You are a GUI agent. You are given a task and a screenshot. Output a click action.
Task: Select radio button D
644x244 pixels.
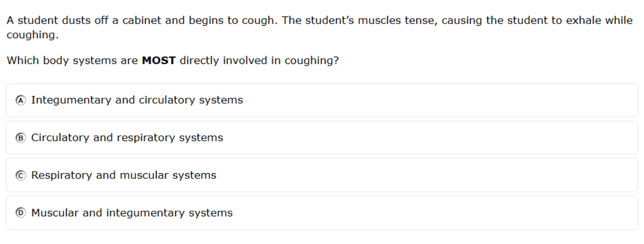[21, 213]
